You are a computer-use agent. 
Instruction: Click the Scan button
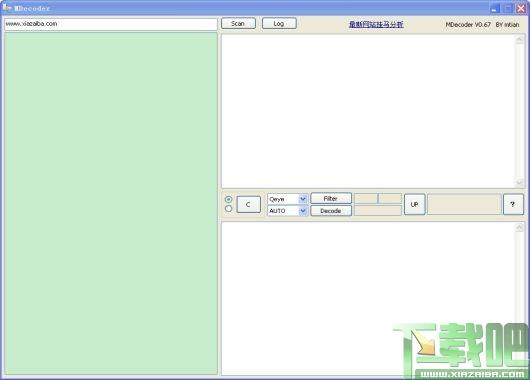[238, 23]
